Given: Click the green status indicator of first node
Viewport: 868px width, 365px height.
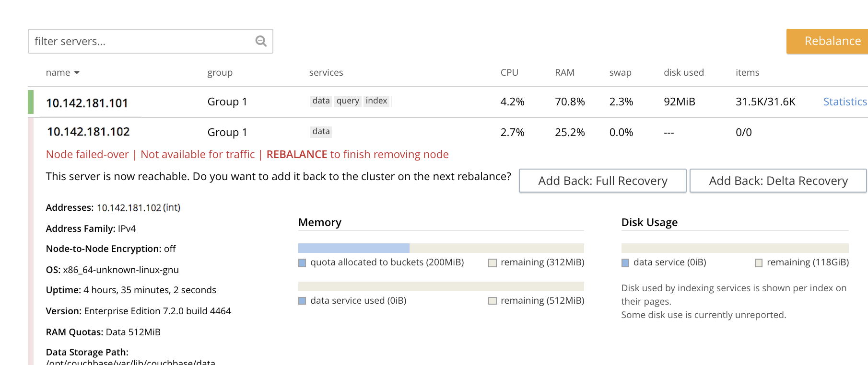Looking at the screenshot, I should pyautogui.click(x=31, y=102).
